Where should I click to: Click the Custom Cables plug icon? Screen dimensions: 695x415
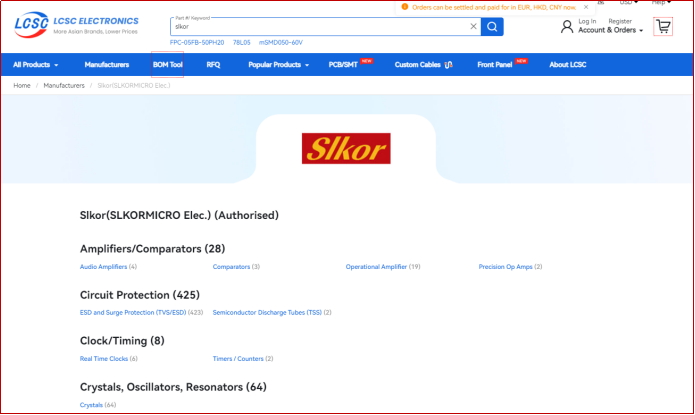click(449, 65)
